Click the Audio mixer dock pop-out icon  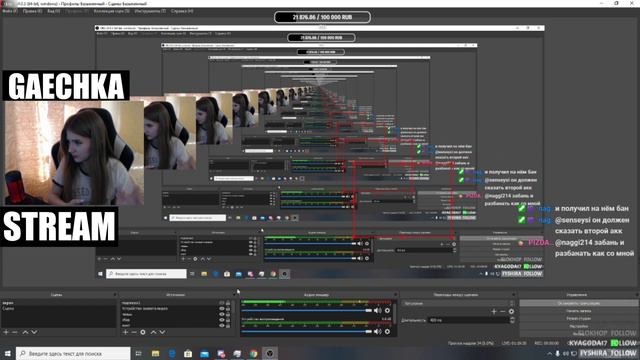pos(395,294)
